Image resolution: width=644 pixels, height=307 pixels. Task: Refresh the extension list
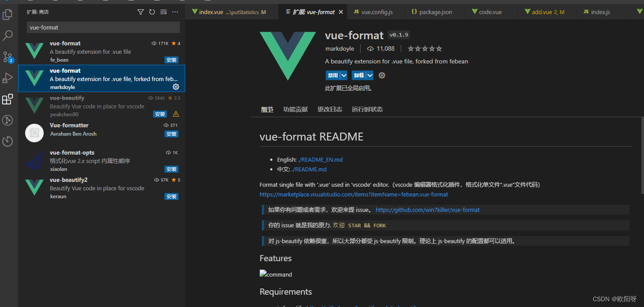click(152, 12)
